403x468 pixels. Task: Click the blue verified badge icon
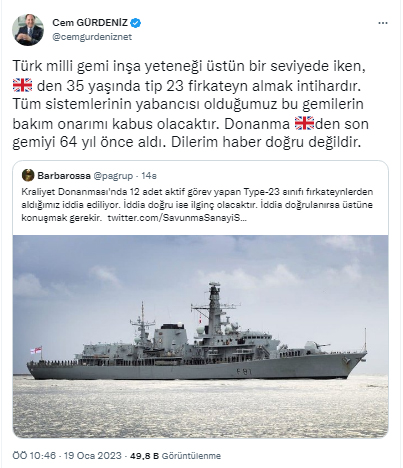click(x=136, y=23)
